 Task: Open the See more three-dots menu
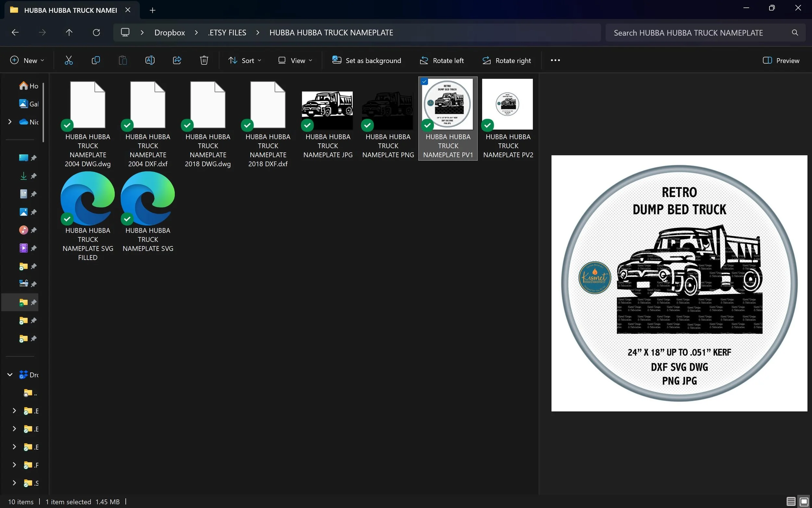coord(555,60)
